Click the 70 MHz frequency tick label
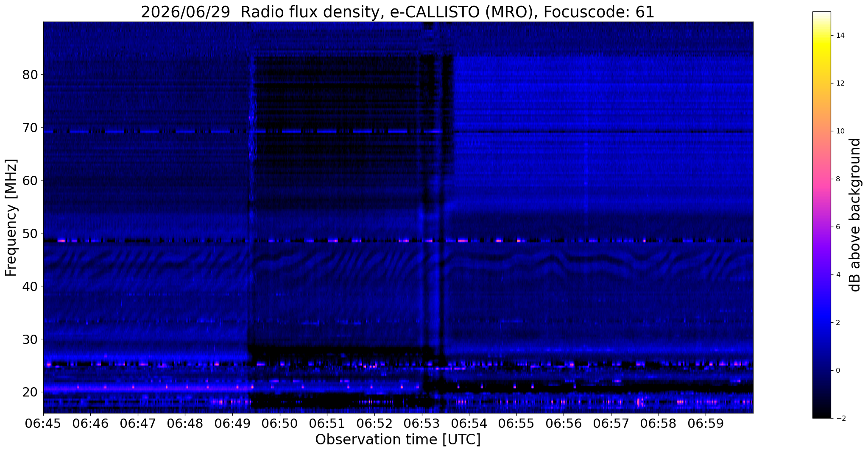 (30, 128)
